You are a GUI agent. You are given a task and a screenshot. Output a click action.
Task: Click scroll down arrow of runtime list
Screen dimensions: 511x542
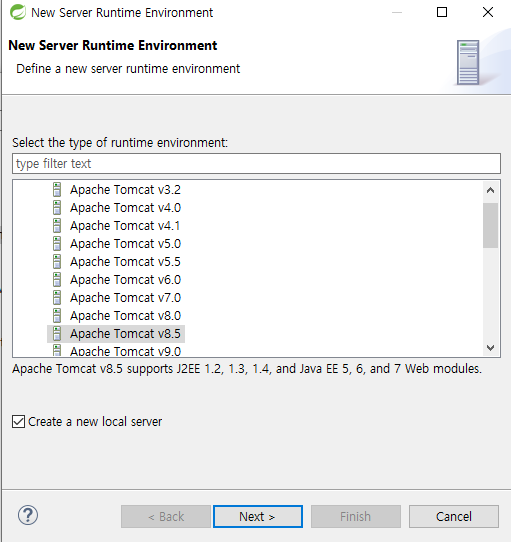pyautogui.click(x=490, y=348)
